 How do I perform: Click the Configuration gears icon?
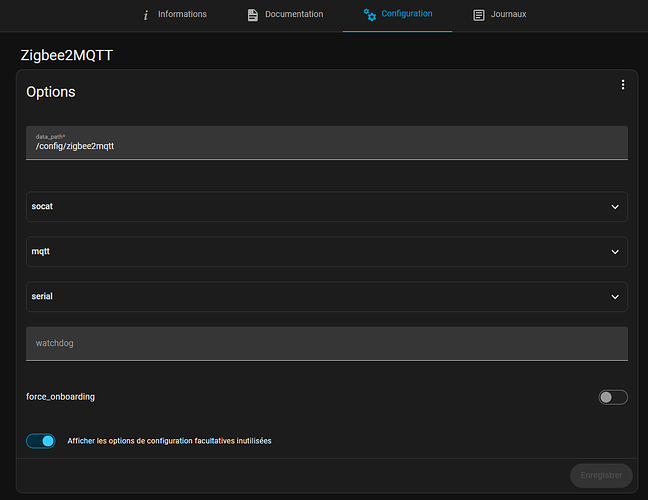[x=370, y=15]
